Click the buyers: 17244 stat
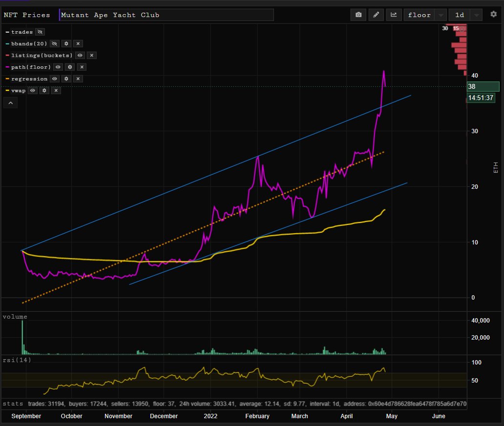The height and width of the screenshot is (426, 504). coord(88,404)
